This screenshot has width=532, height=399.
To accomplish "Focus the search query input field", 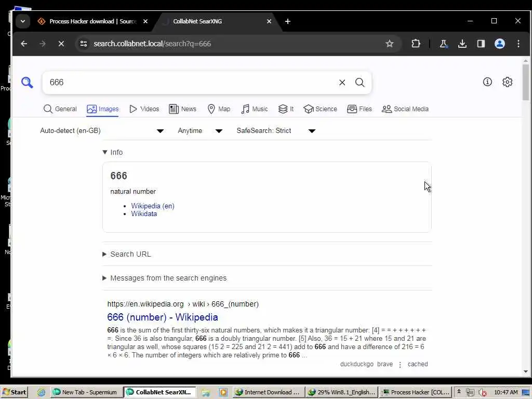I will pos(192,83).
